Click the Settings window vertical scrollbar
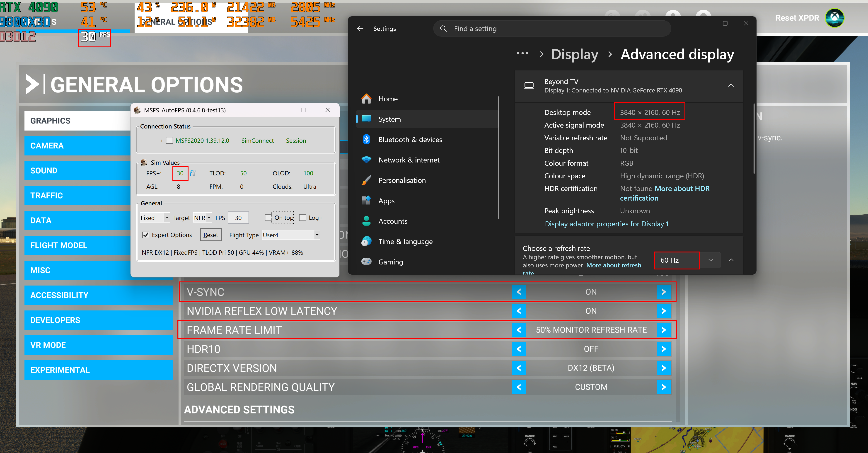This screenshot has width=868, height=453. click(754, 139)
